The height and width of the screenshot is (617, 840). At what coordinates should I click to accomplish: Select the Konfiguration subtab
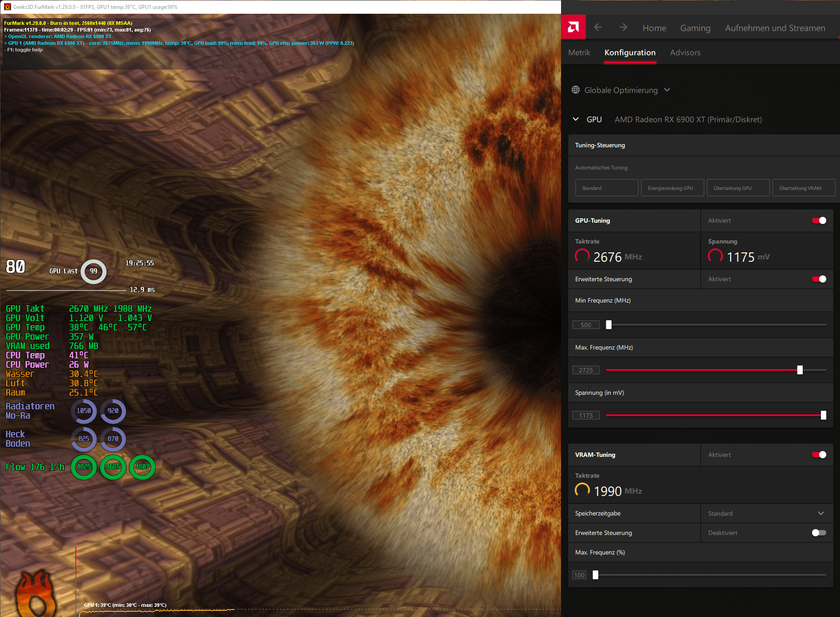pos(630,52)
